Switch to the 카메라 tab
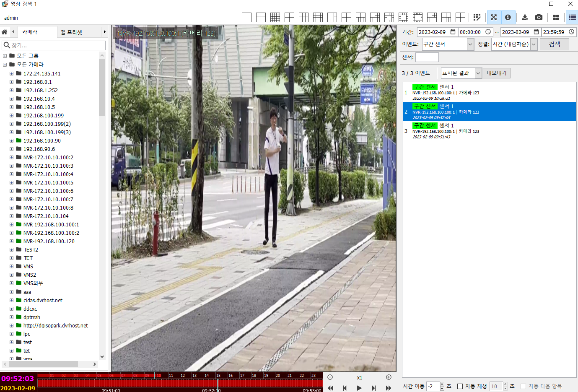578x392 pixels. coord(30,32)
